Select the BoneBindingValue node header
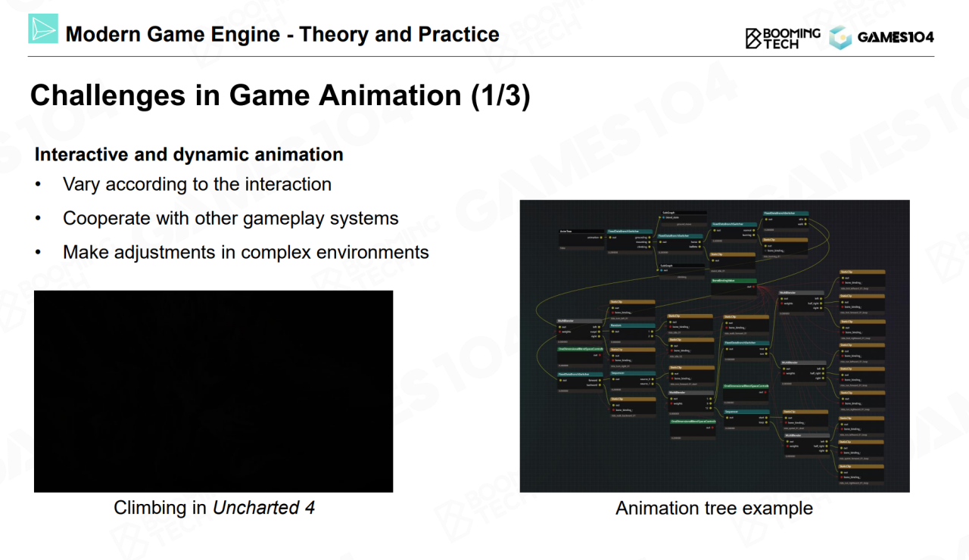 coord(733,279)
